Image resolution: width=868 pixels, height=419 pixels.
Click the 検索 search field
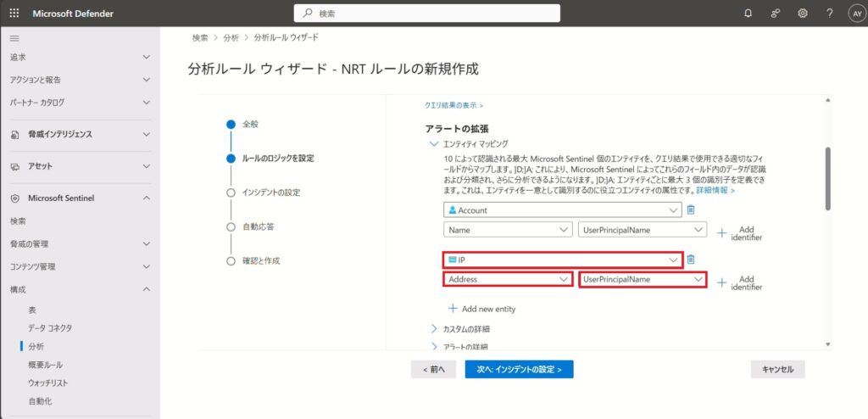click(x=426, y=14)
